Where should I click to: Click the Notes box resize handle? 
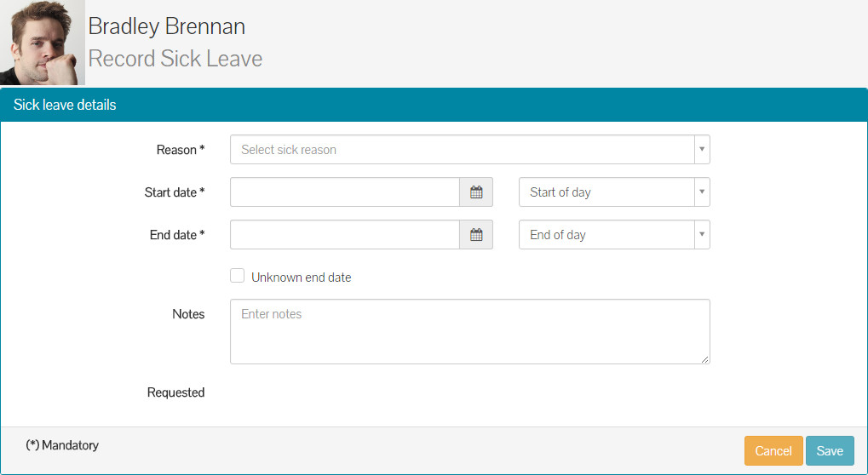[x=704, y=359]
